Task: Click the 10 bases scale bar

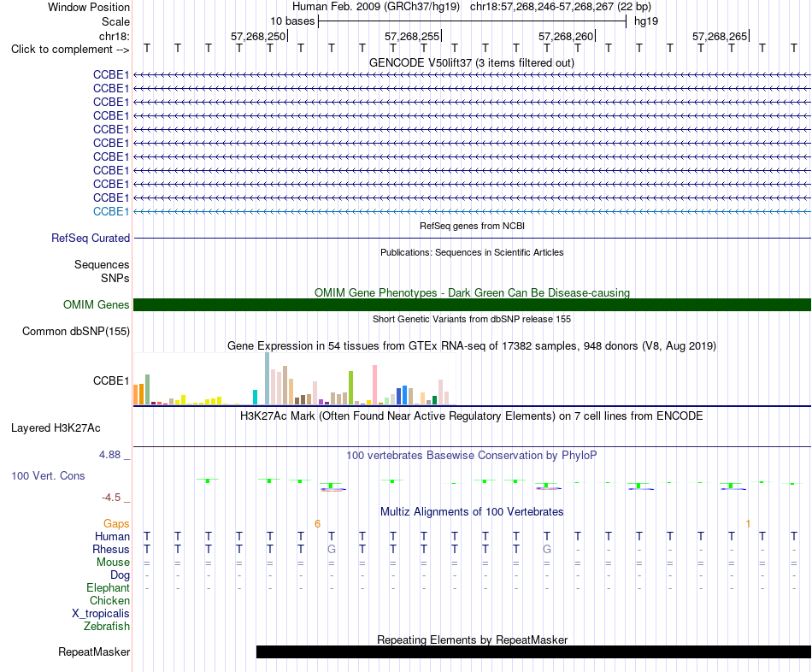Action: tap(472, 21)
